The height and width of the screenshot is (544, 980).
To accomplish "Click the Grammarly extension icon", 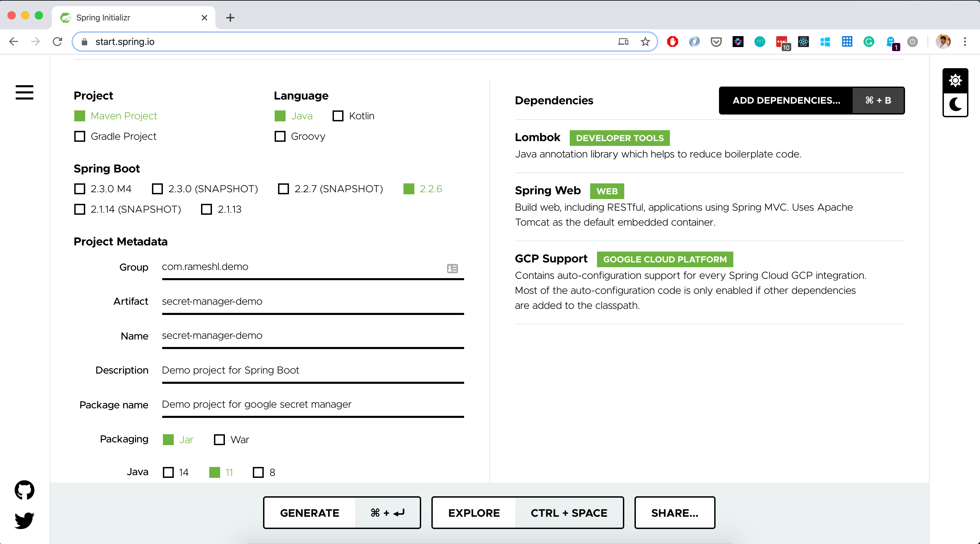I will (x=869, y=42).
